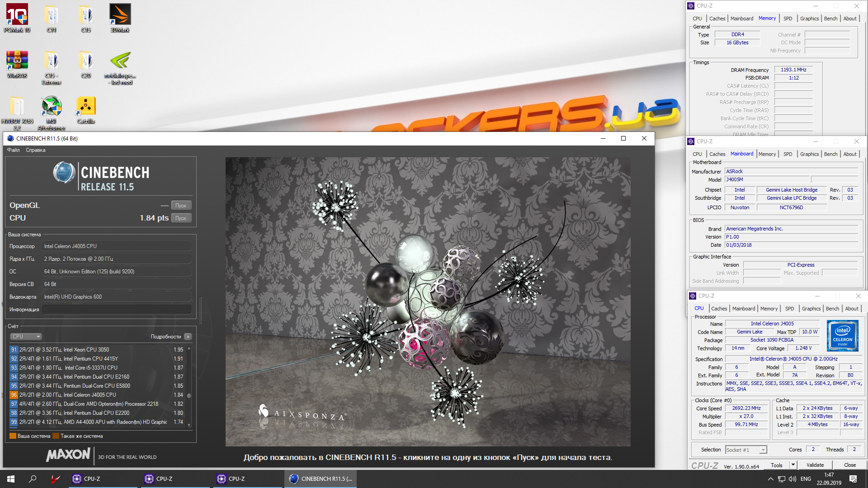The width and height of the screenshot is (868, 488).
Task: Focus CINEBENCH R11.5 taskbar button
Action: tap(321, 479)
